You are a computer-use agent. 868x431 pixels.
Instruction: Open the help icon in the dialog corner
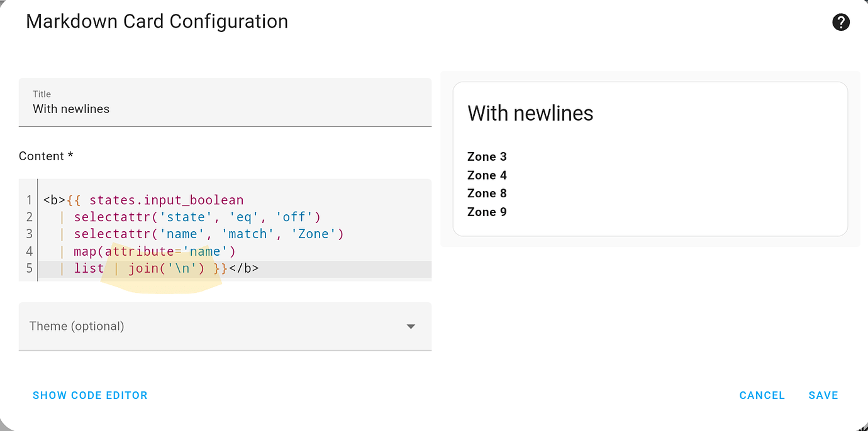(841, 22)
